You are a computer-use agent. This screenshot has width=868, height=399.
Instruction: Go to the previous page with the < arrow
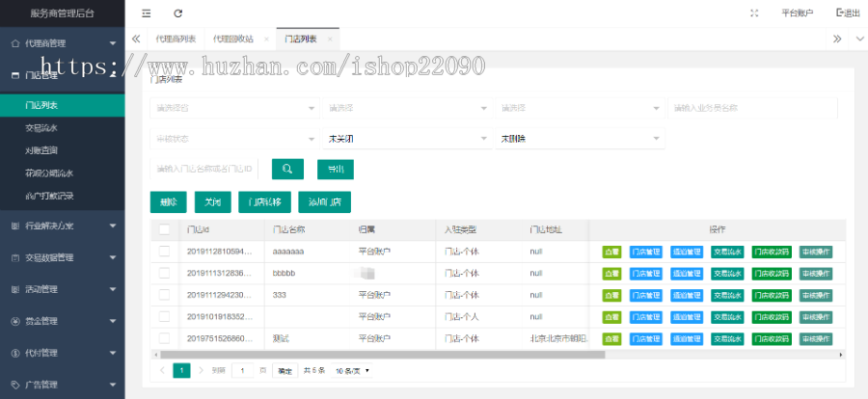pos(162,370)
